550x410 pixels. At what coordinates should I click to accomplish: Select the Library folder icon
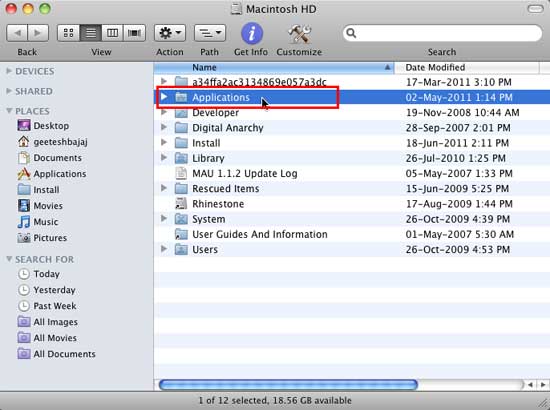[181, 158]
